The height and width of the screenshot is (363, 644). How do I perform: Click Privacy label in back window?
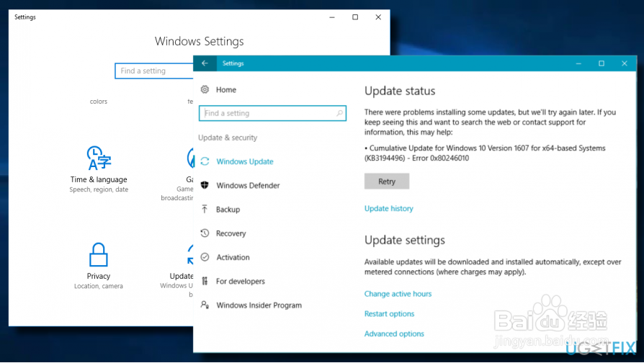tap(99, 276)
